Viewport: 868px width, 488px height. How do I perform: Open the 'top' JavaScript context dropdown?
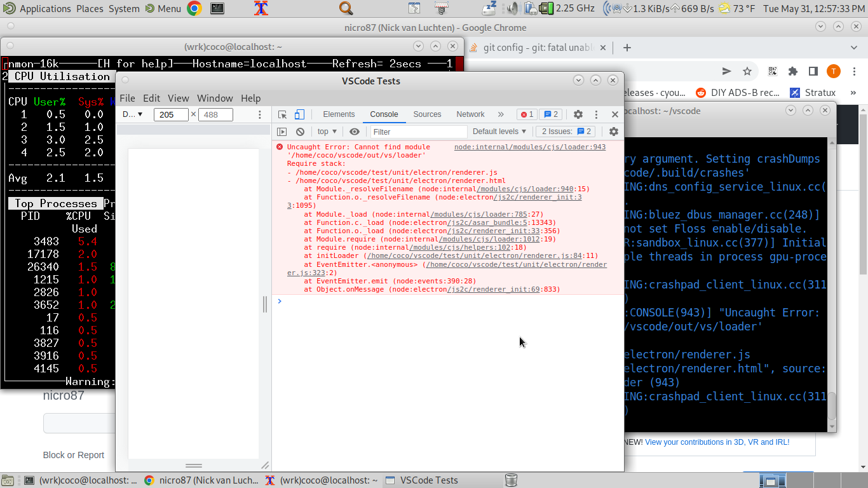pyautogui.click(x=327, y=132)
